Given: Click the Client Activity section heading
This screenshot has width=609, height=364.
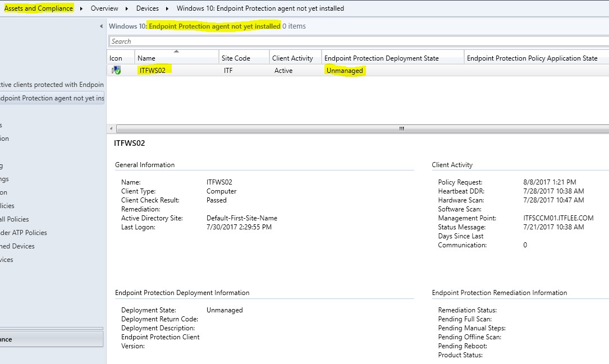Looking at the screenshot, I should point(452,164).
